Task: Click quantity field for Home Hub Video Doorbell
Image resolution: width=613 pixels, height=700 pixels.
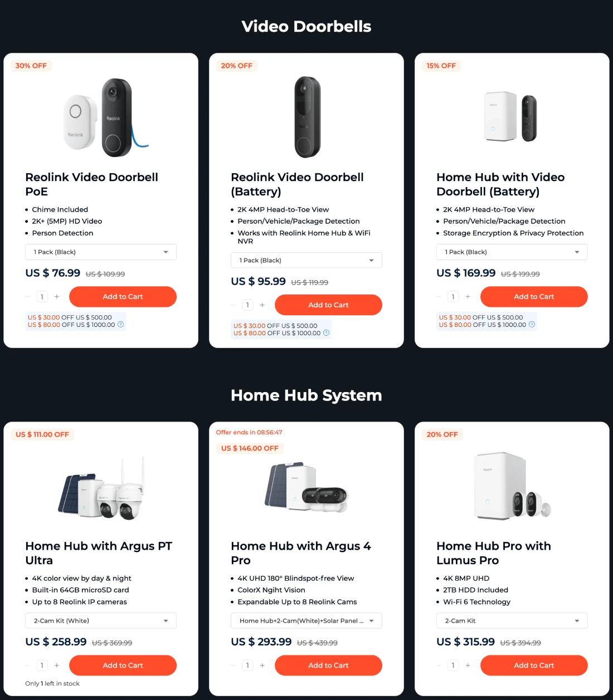Action: 453,297
